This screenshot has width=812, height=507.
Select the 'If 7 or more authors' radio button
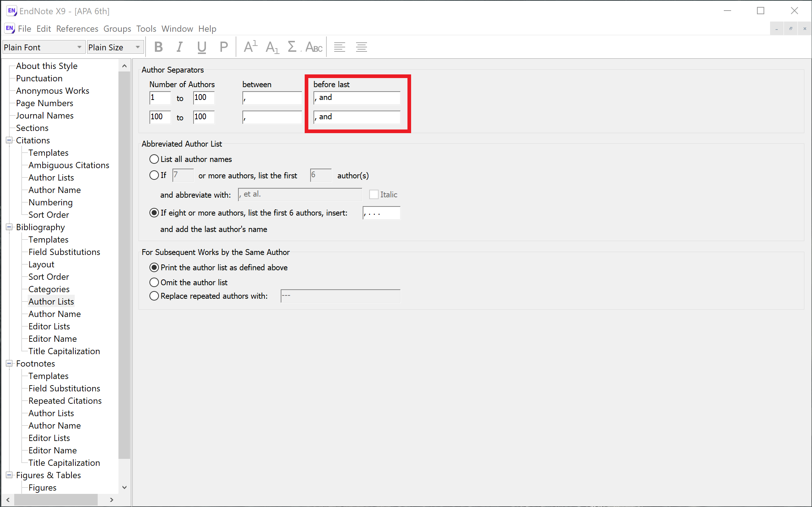pyautogui.click(x=154, y=175)
